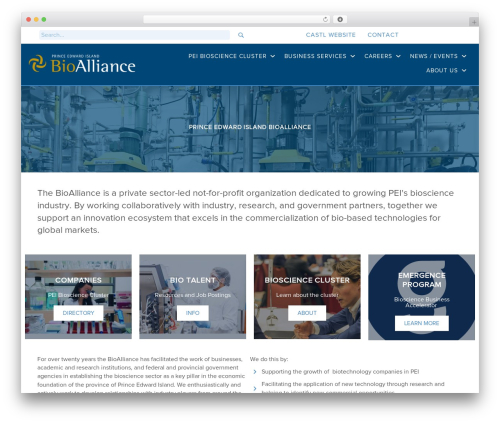Viewport: 500px width, 423px height.
Task: Click the browser address bar
Action: [237, 19]
